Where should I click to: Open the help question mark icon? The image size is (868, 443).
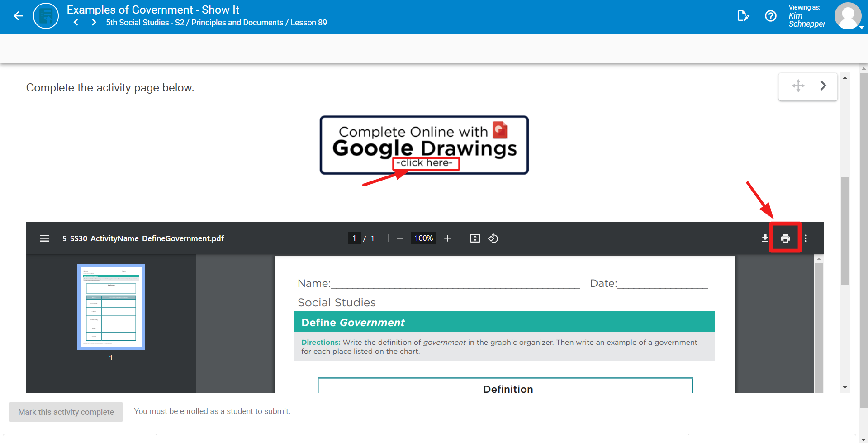pos(771,16)
